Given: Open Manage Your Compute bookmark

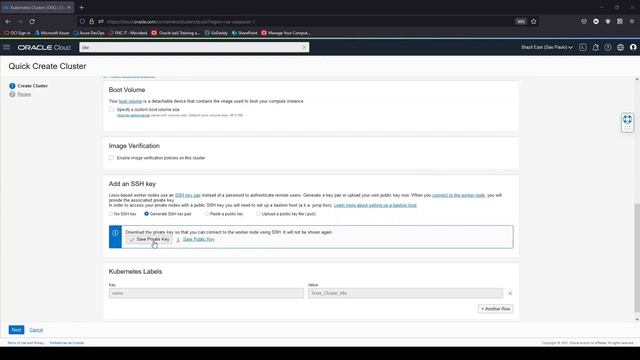Looking at the screenshot, I should pos(286,33).
